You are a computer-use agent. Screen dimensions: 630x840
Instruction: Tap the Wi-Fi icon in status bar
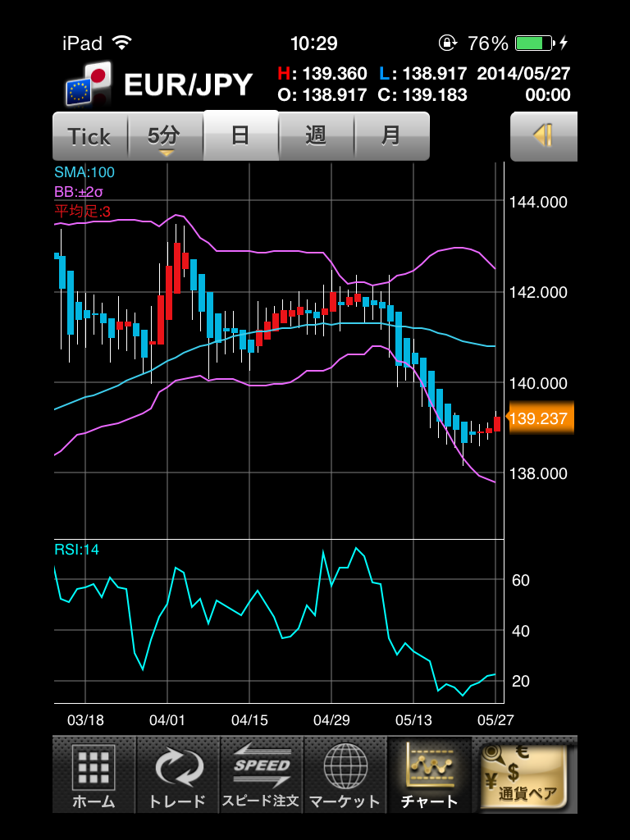122,43
